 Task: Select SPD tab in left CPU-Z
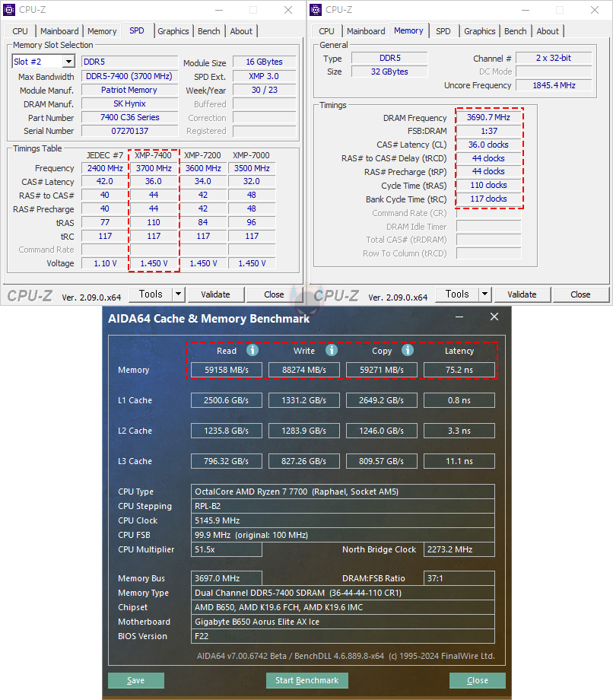coord(137,30)
